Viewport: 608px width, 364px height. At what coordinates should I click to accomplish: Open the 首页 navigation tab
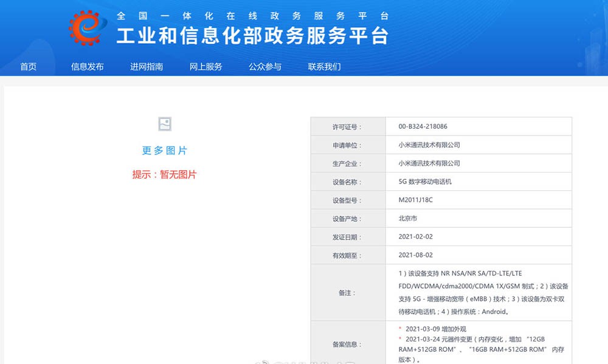click(29, 67)
